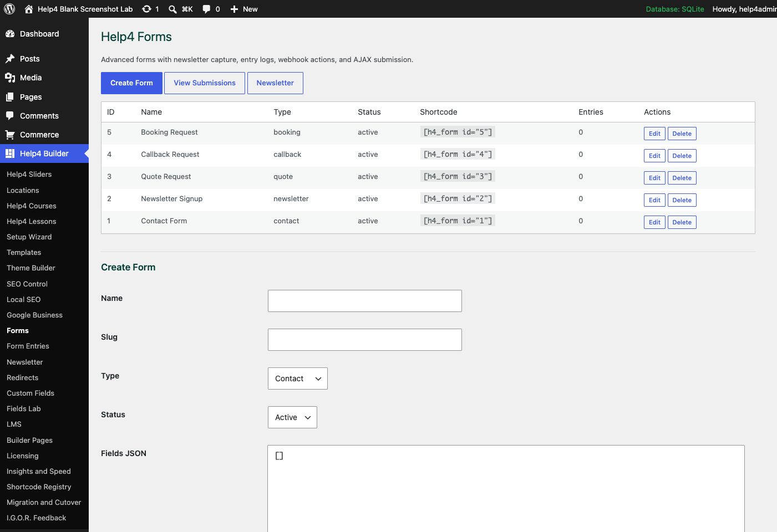This screenshot has width=777, height=532.
Task: Open Redirects menu item
Action: click(23, 377)
